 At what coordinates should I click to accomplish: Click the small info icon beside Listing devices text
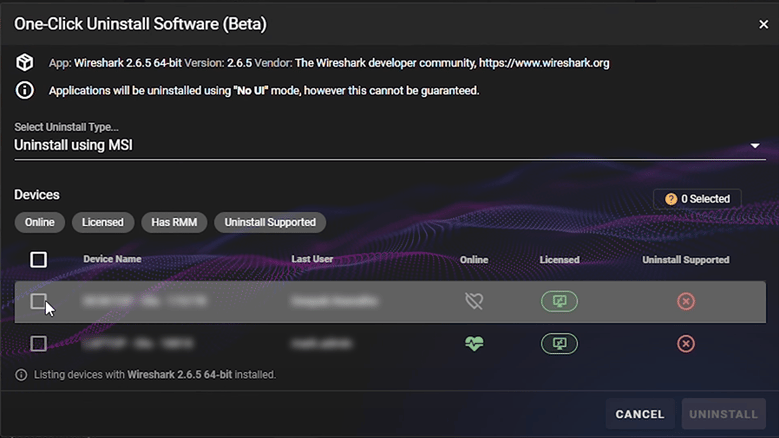(21, 374)
